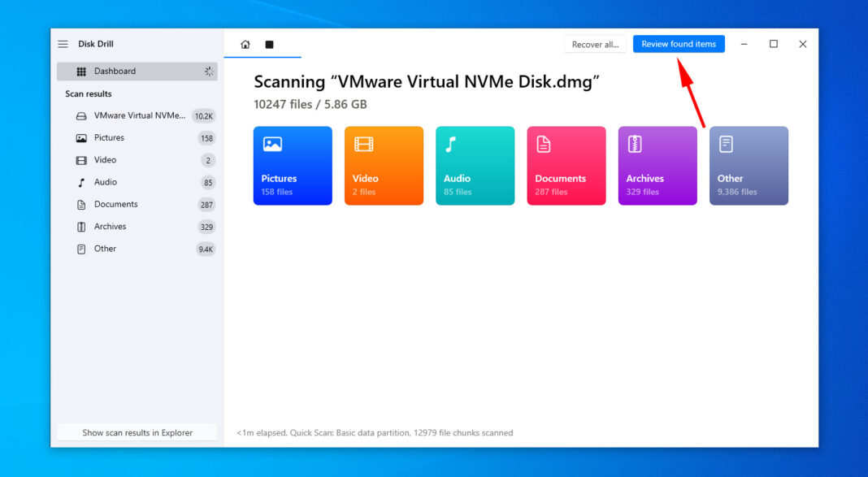This screenshot has width=868, height=477.
Task: Open the Documents tile showing 287 files
Action: (566, 165)
